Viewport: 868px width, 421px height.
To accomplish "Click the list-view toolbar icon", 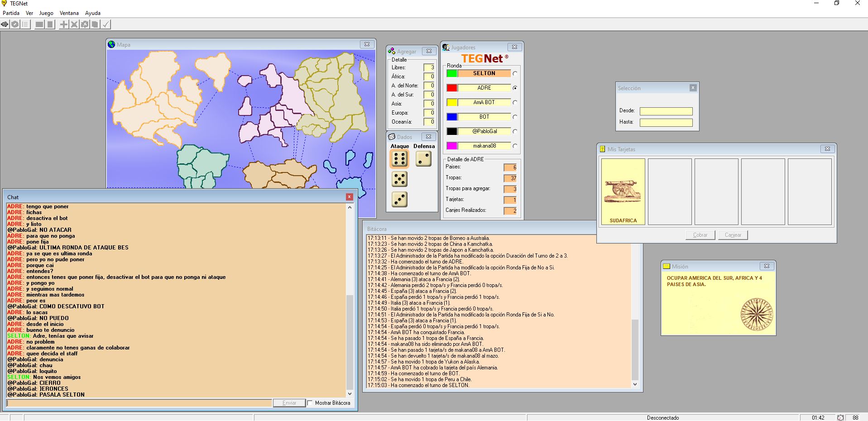I will (25, 24).
